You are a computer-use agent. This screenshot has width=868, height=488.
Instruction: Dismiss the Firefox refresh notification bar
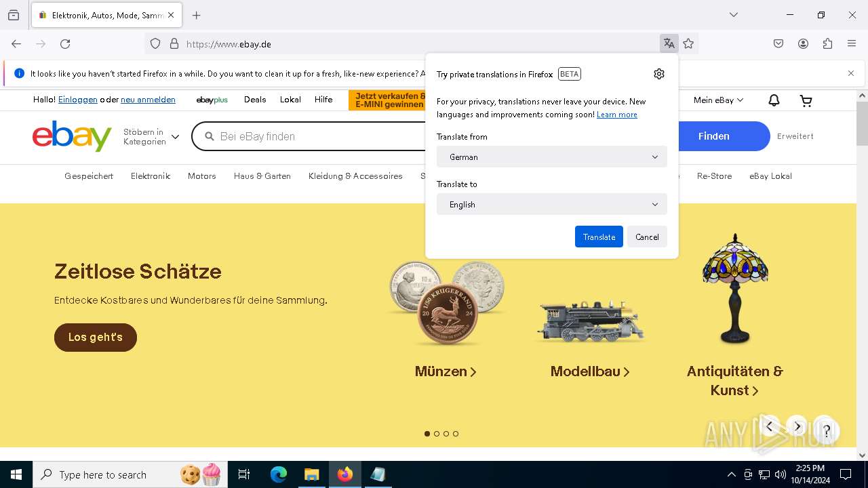pos(851,73)
